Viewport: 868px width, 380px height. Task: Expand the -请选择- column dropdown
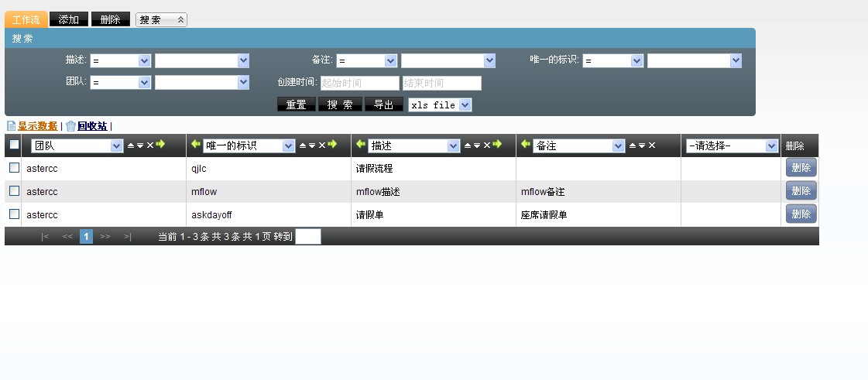pos(732,145)
